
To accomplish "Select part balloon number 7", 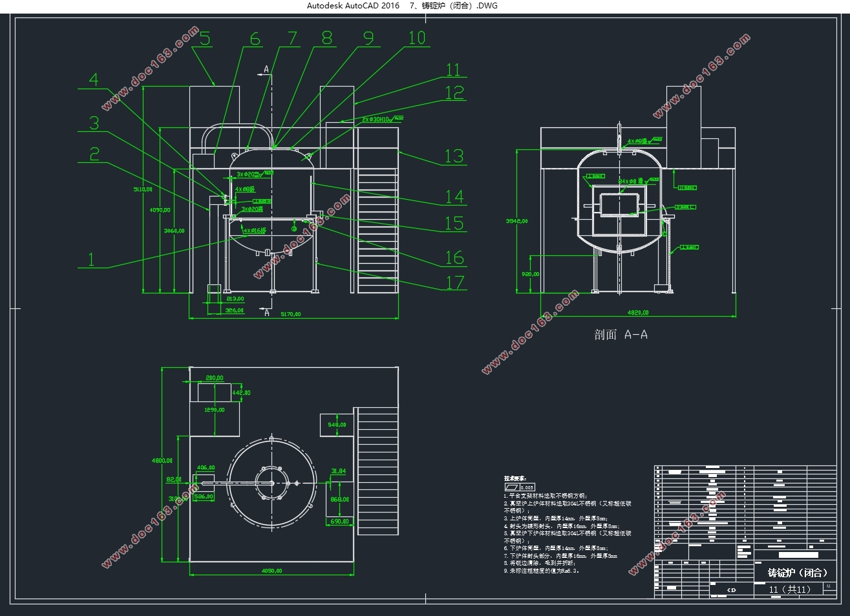I will pyautogui.click(x=294, y=39).
